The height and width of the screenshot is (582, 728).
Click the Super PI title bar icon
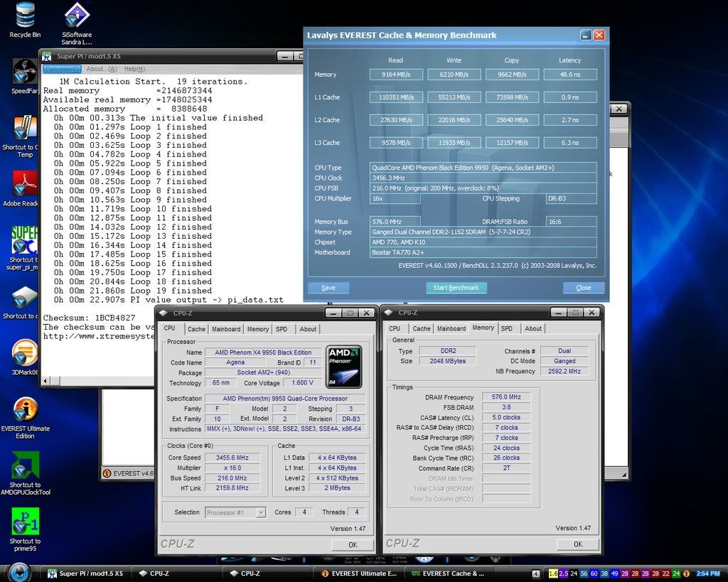tap(47, 57)
